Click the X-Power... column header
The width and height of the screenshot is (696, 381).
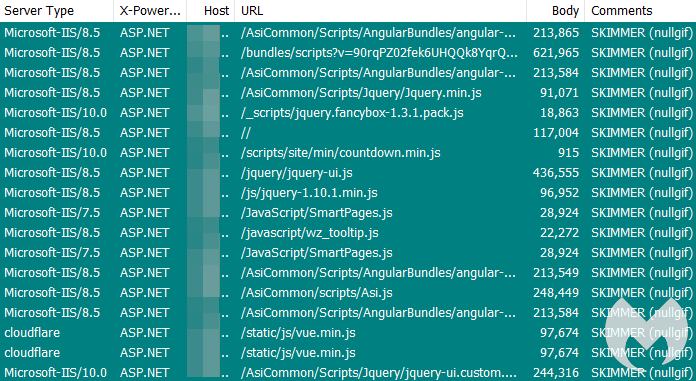click(150, 11)
